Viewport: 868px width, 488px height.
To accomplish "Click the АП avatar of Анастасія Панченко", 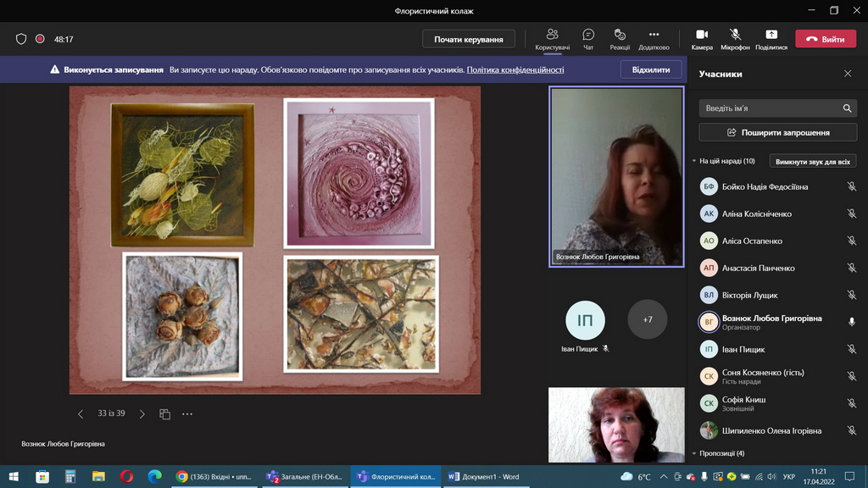I will point(709,268).
